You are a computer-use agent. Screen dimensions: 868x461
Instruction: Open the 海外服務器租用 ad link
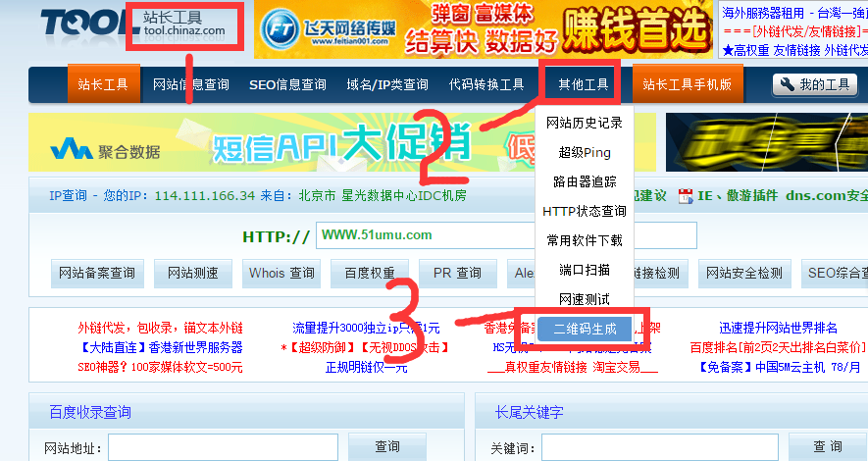[x=794, y=13]
